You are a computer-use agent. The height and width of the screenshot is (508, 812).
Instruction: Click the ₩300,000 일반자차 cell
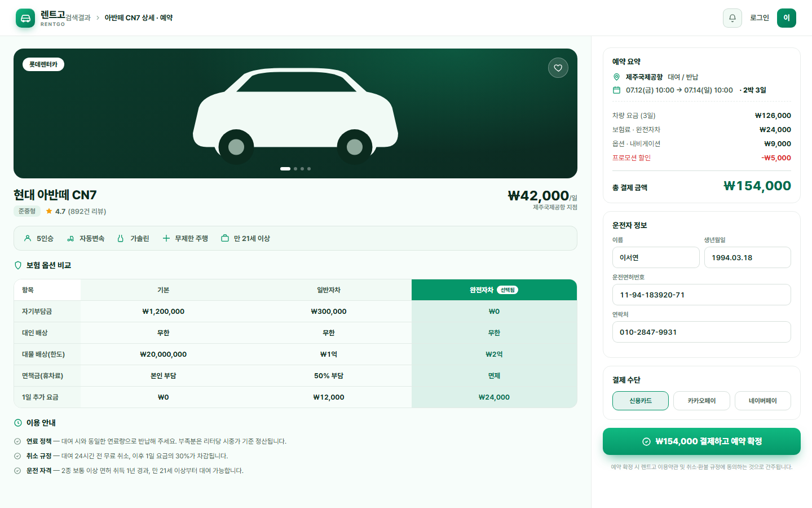(329, 312)
